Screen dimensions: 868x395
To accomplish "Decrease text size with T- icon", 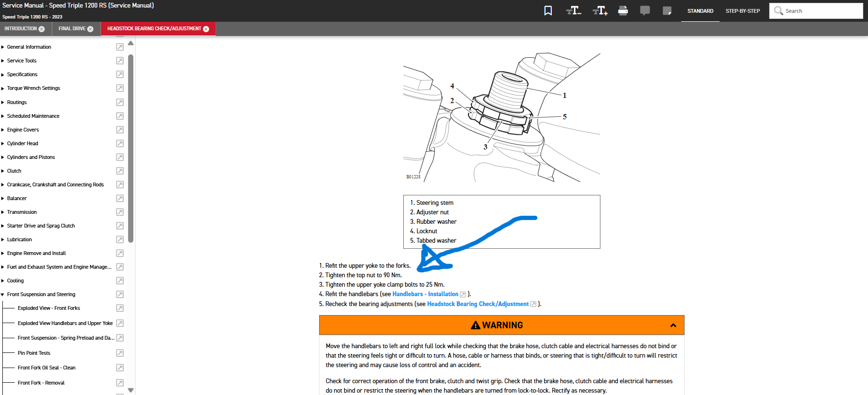I will (x=573, y=11).
